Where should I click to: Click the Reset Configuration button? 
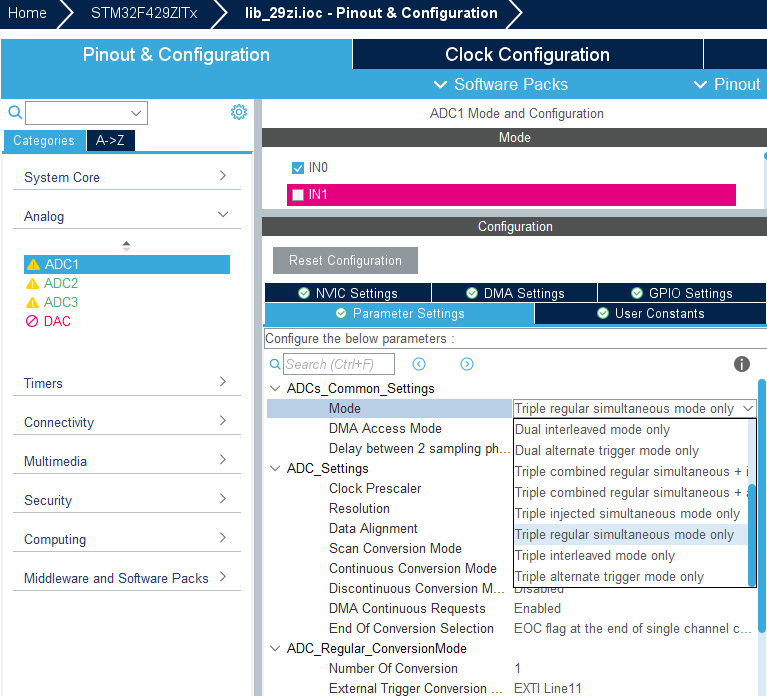pyautogui.click(x=345, y=260)
